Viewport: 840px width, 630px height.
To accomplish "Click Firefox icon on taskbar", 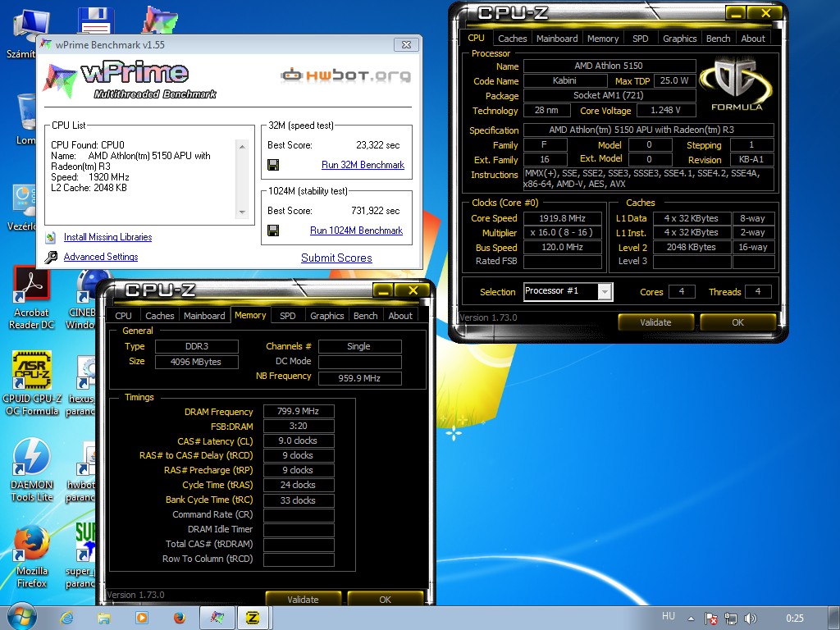I will 180,619.
